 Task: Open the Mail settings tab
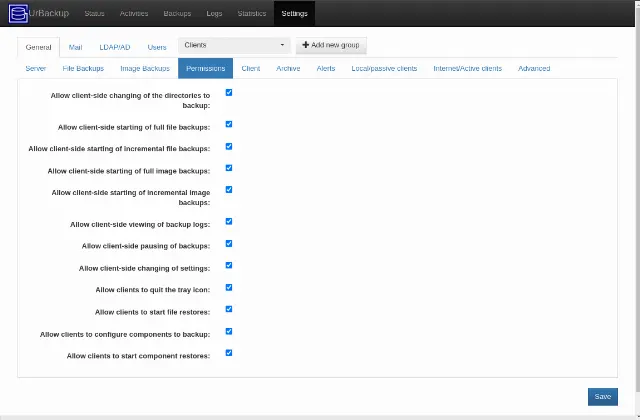tap(76, 47)
